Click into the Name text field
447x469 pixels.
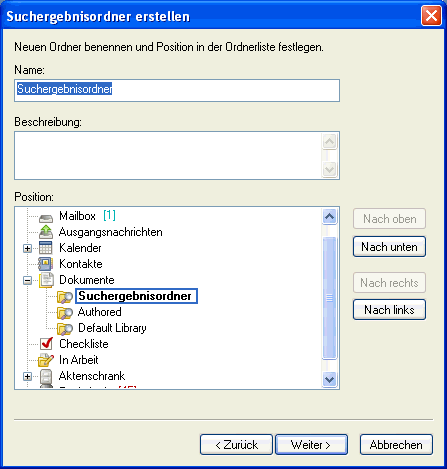pos(177,90)
